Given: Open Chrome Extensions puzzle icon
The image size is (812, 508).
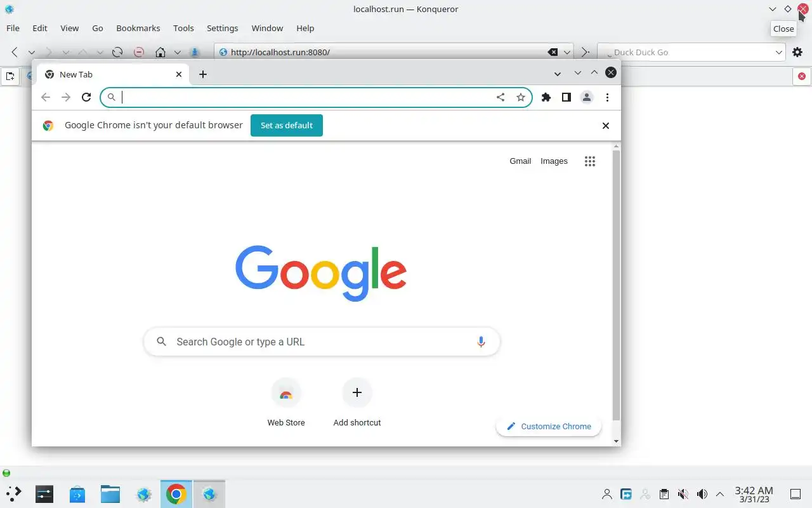Looking at the screenshot, I should coord(546,97).
